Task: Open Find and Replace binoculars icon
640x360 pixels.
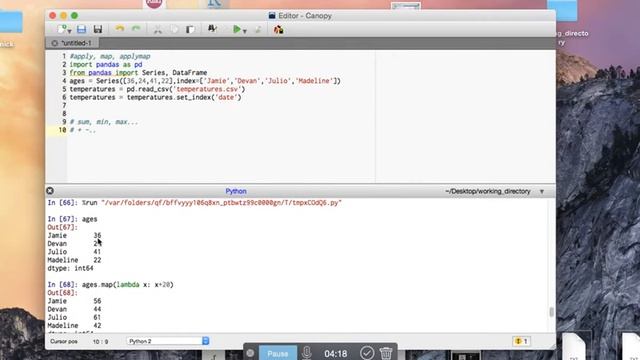Action: tap(212, 29)
